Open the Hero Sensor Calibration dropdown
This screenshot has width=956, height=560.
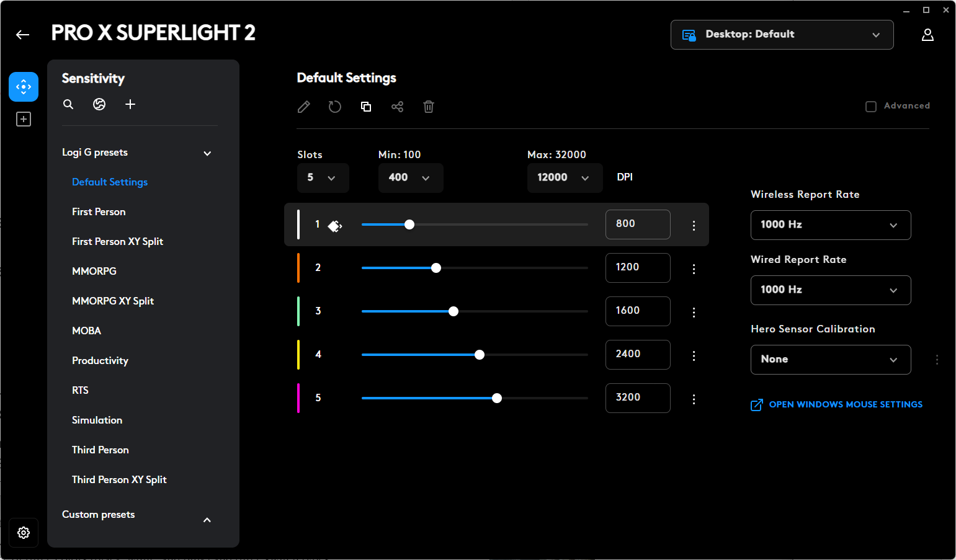[831, 360]
